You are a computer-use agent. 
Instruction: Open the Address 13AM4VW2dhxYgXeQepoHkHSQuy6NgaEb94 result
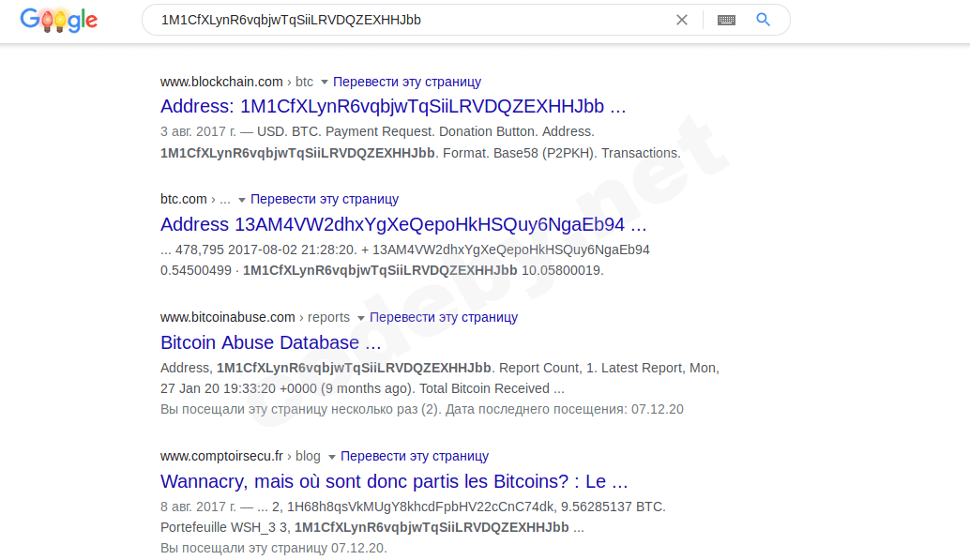[x=402, y=224]
